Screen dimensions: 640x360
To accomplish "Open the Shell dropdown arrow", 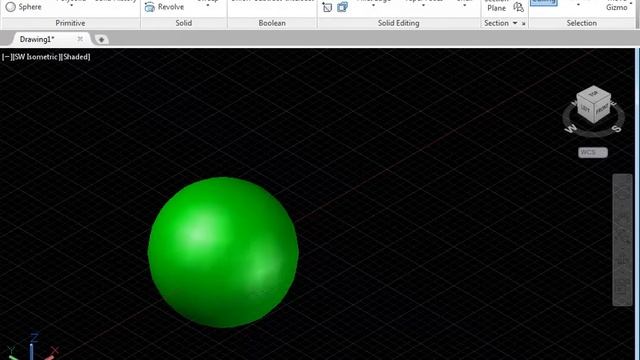I will tap(464, 5).
